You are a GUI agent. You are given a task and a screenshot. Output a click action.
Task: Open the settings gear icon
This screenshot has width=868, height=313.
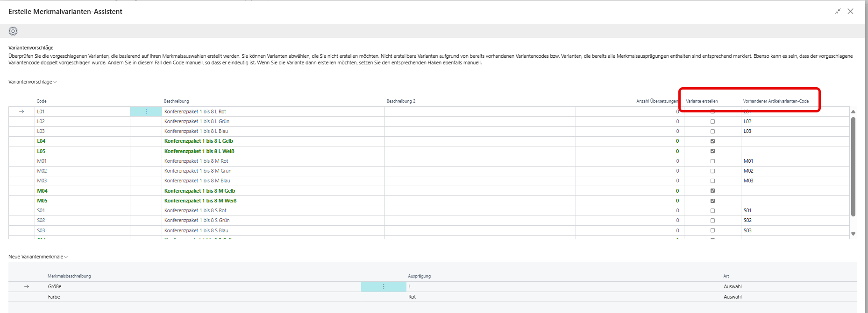pyautogui.click(x=13, y=31)
